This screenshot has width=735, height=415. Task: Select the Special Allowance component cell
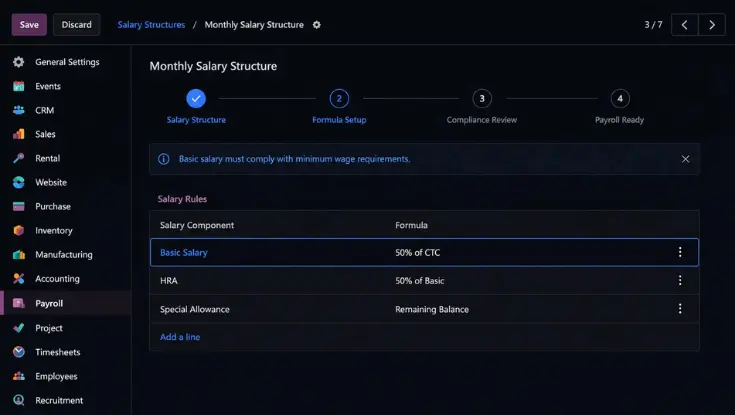coord(195,309)
